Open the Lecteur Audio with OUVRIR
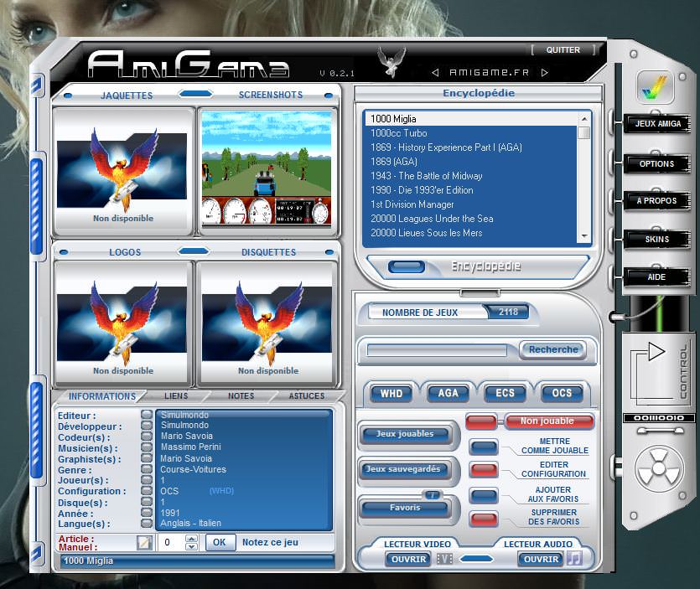The width and height of the screenshot is (700, 589). 541,559
